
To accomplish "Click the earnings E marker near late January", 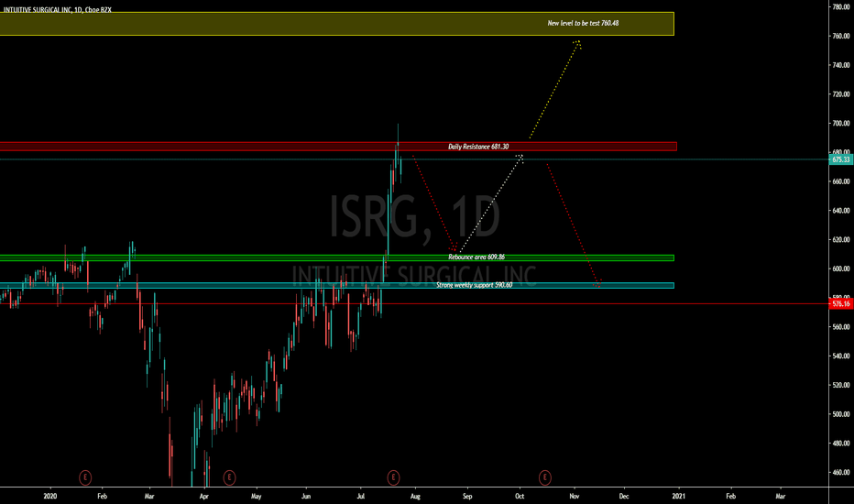I will pos(85,477).
